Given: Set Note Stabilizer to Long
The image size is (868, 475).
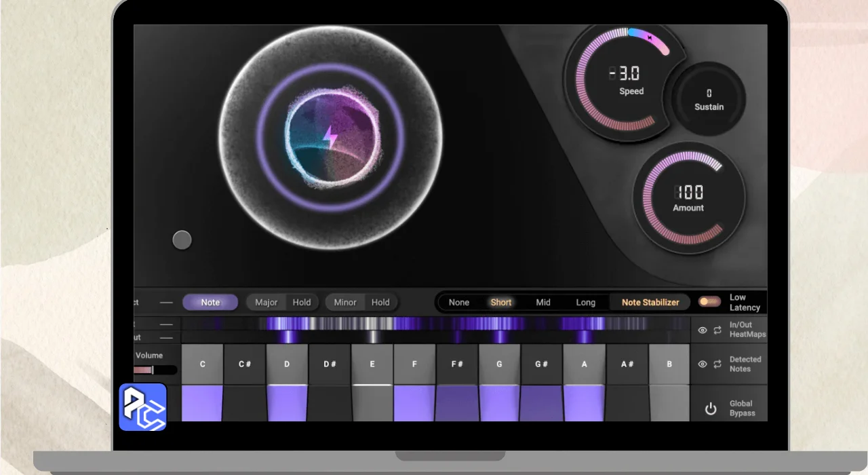Looking at the screenshot, I should point(585,303).
